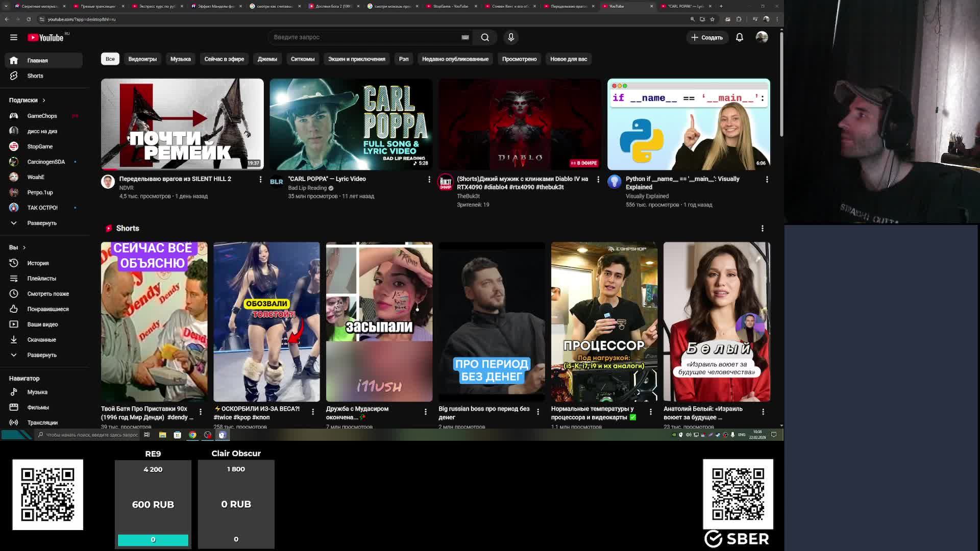Expand the Вы section's Развернуть item
Image resolution: width=980 pixels, height=551 pixels.
[41, 355]
